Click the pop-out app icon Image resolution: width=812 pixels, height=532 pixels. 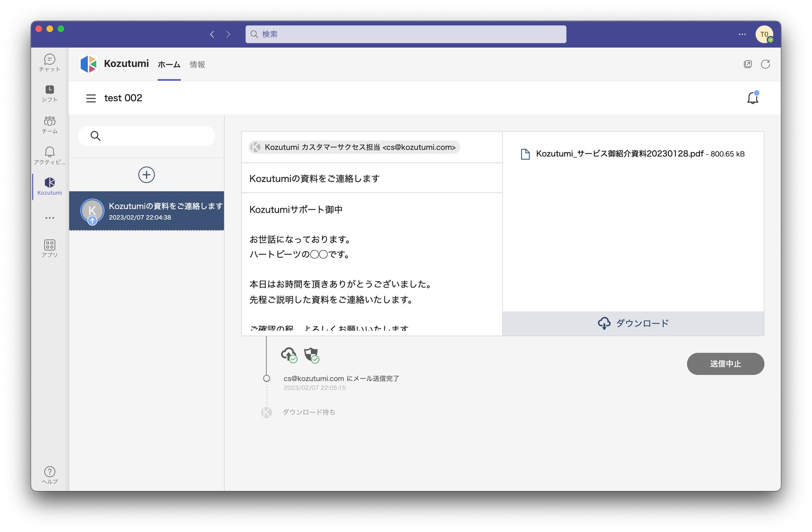click(748, 64)
